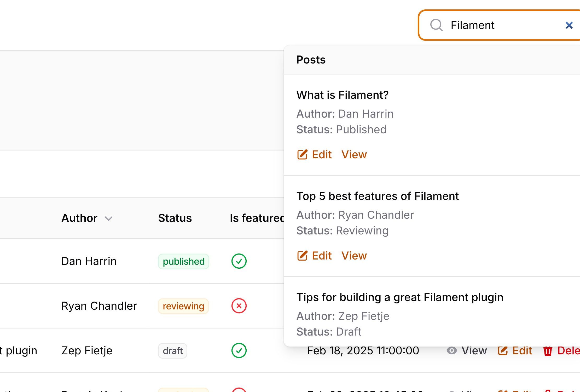The image size is (580, 392).
Task: Click the Status column header
Action: click(x=175, y=218)
